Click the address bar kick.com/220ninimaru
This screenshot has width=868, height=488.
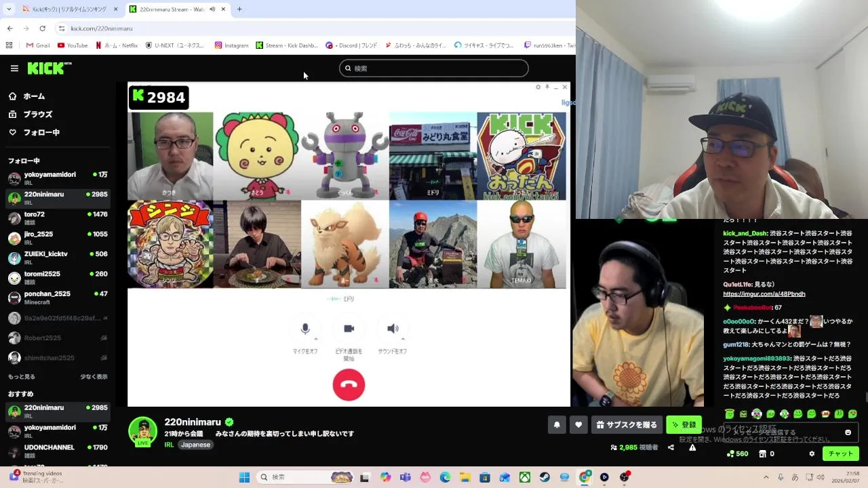[102, 28]
